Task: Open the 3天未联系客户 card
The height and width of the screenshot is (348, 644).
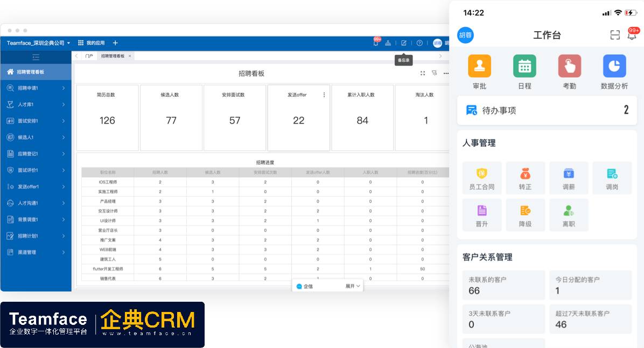Action: point(503,319)
